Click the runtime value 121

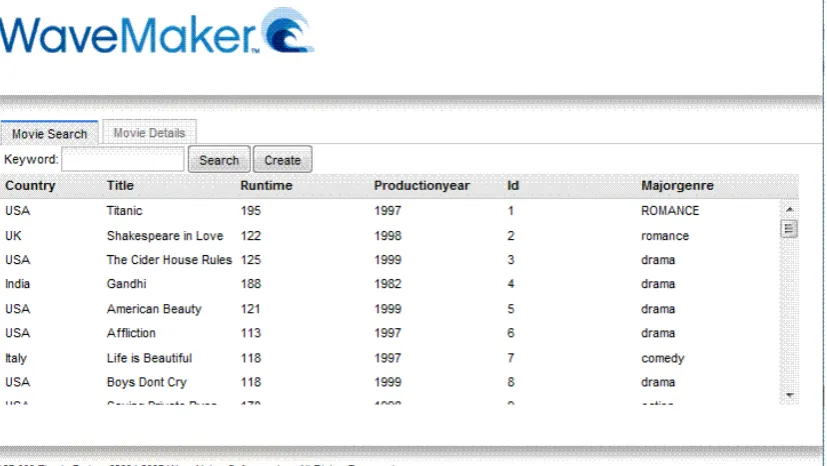pos(250,309)
